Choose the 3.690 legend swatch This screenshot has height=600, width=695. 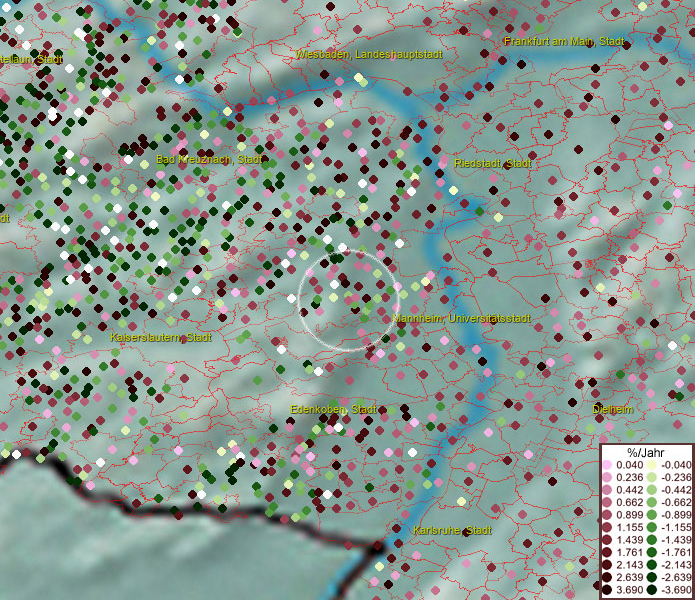608,590
